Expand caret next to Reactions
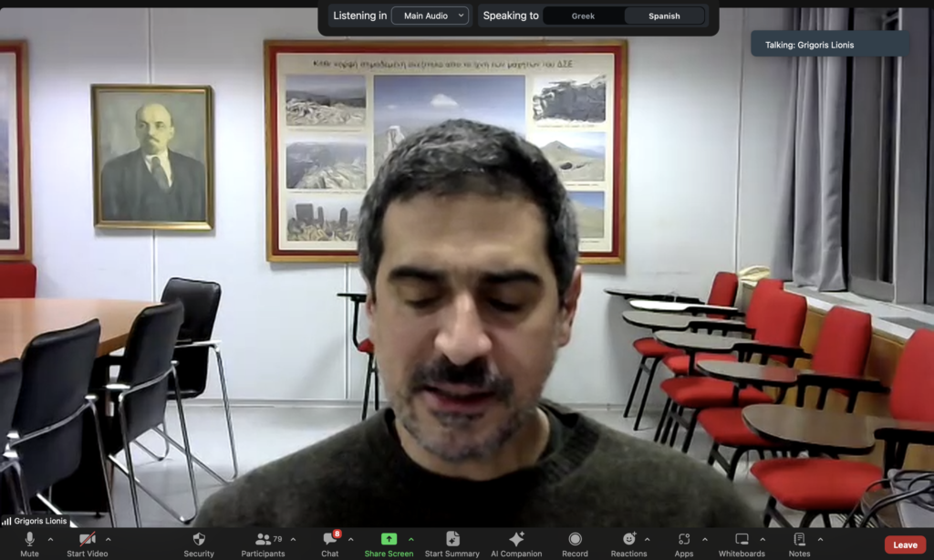 (x=648, y=539)
